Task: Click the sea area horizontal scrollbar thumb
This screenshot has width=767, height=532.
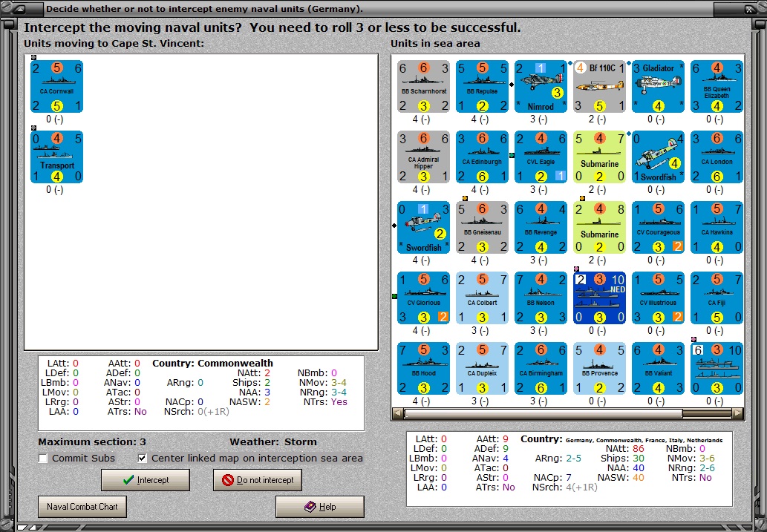Action: (543, 414)
